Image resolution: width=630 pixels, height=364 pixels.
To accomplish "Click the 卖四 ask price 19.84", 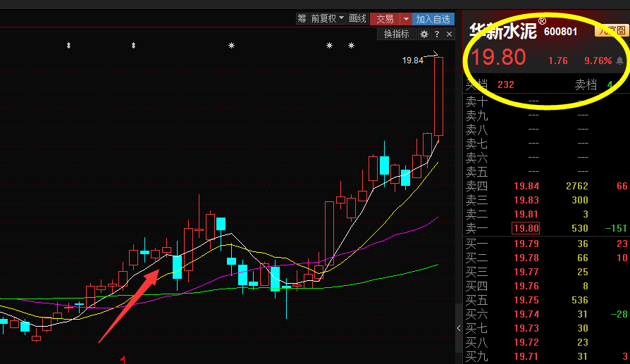I will click(x=526, y=186).
